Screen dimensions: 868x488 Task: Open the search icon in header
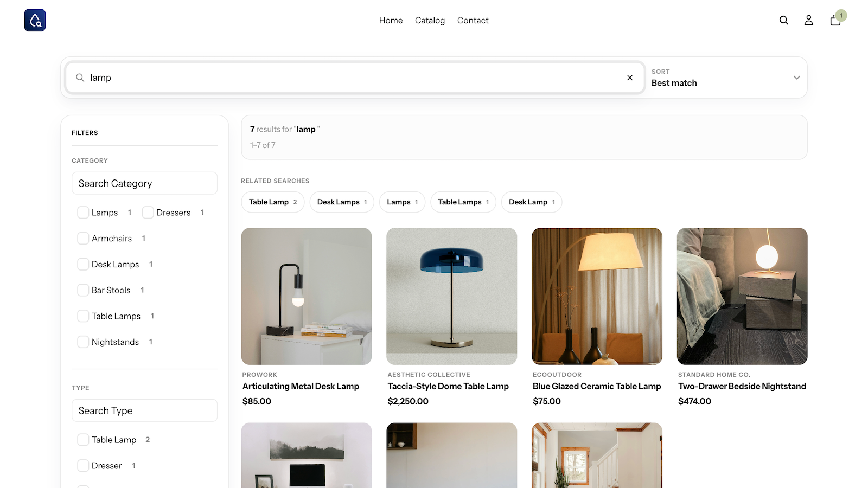[784, 20]
